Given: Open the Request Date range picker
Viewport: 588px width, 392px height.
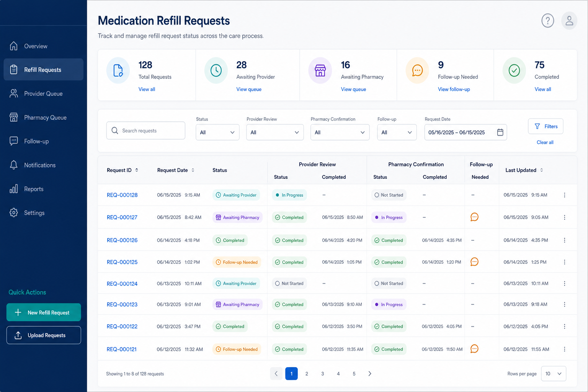Looking at the screenshot, I should coord(465,132).
